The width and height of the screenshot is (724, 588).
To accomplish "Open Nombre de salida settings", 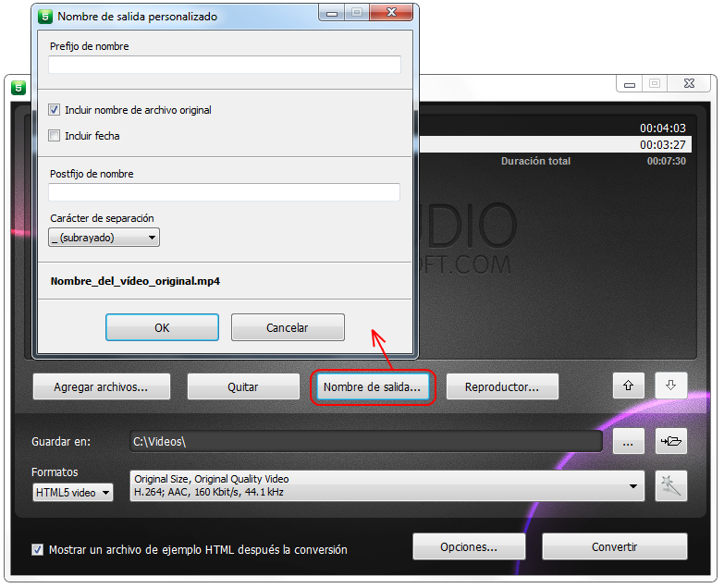I will [372, 386].
